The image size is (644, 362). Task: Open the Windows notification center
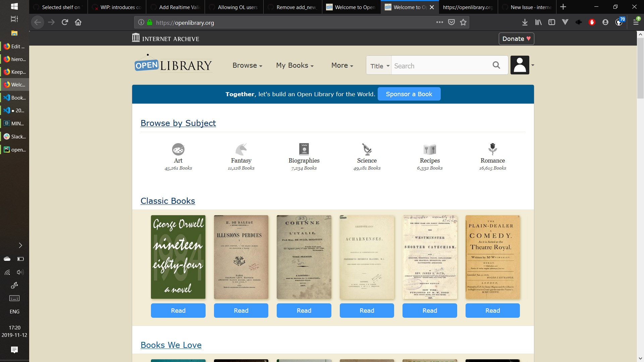point(14,350)
